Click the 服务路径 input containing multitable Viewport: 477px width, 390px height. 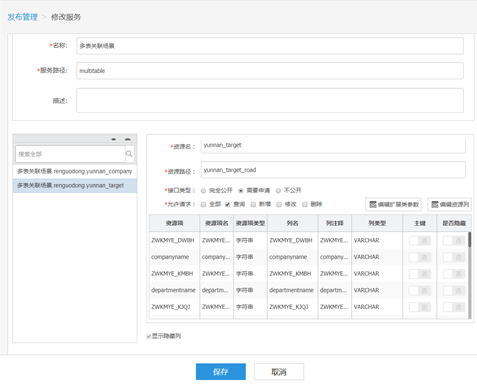tap(270, 71)
